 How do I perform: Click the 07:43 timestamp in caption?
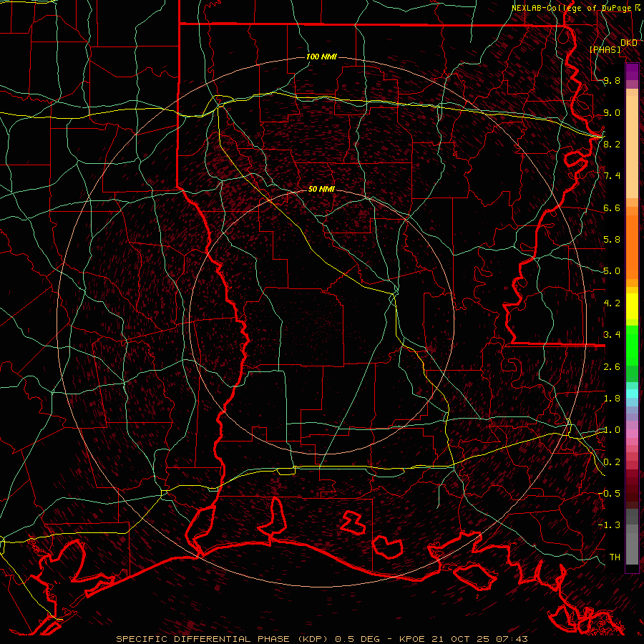tap(513, 639)
